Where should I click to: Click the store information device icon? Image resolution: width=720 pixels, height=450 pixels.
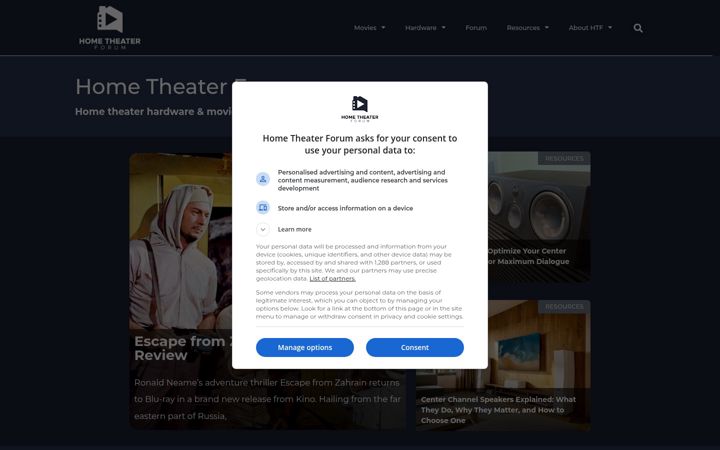tap(263, 208)
